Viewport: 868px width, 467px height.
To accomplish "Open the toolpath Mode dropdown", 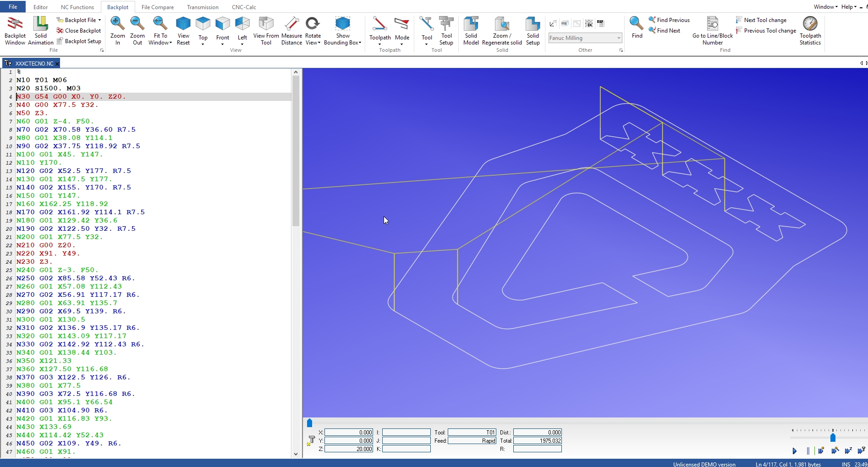I will pos(402,31).
